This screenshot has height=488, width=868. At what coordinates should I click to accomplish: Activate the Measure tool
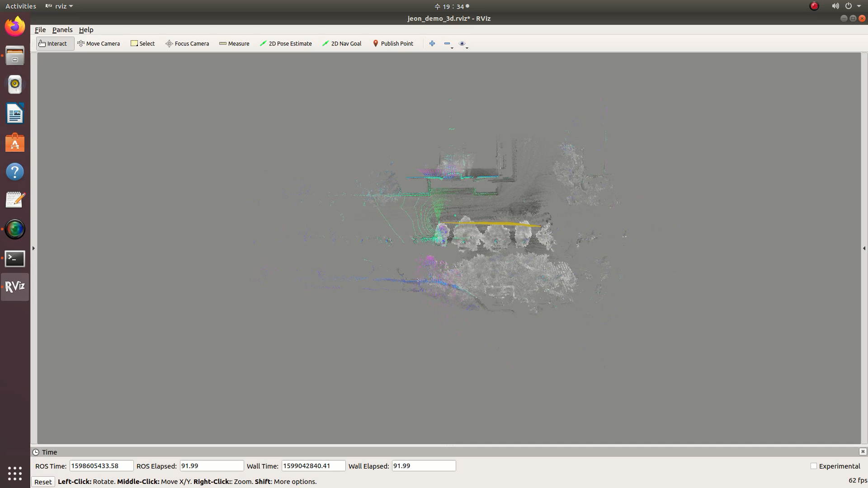click(234, 43)
